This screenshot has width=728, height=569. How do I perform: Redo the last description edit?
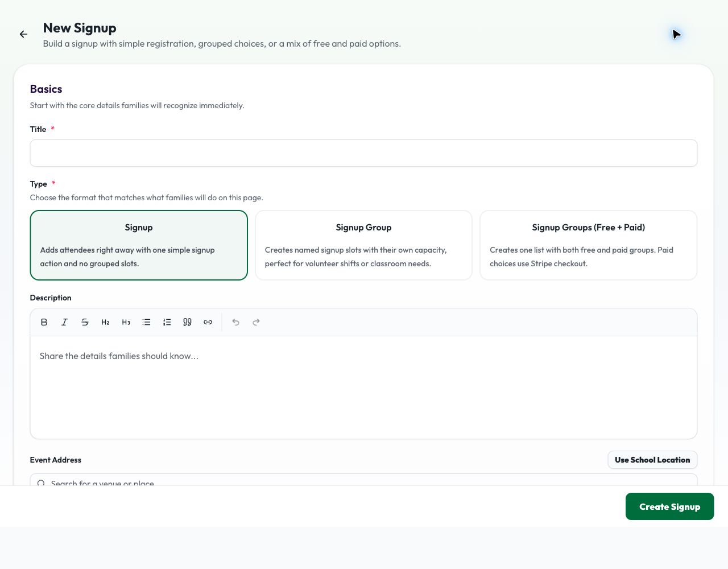[256, 322]
